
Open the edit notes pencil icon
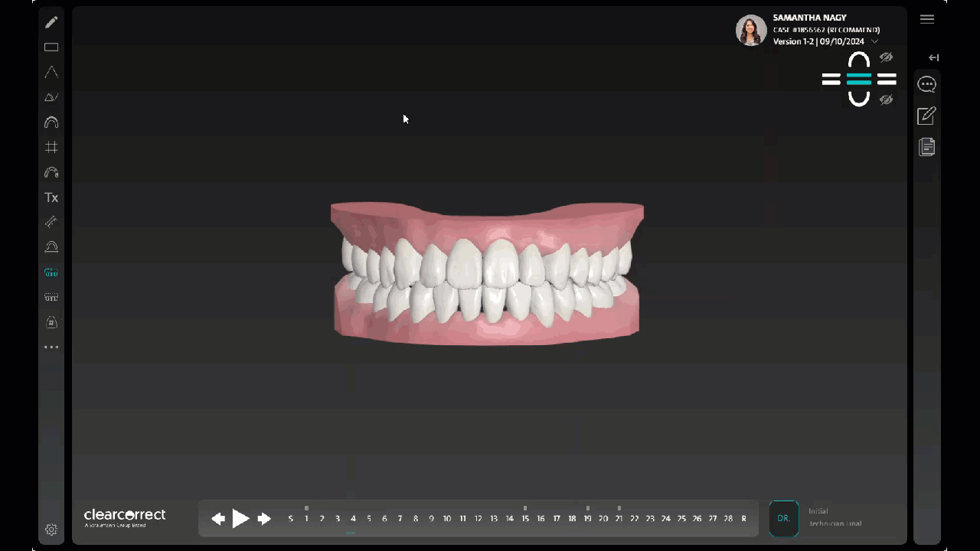pyautogui.click(x=926, y=116)
